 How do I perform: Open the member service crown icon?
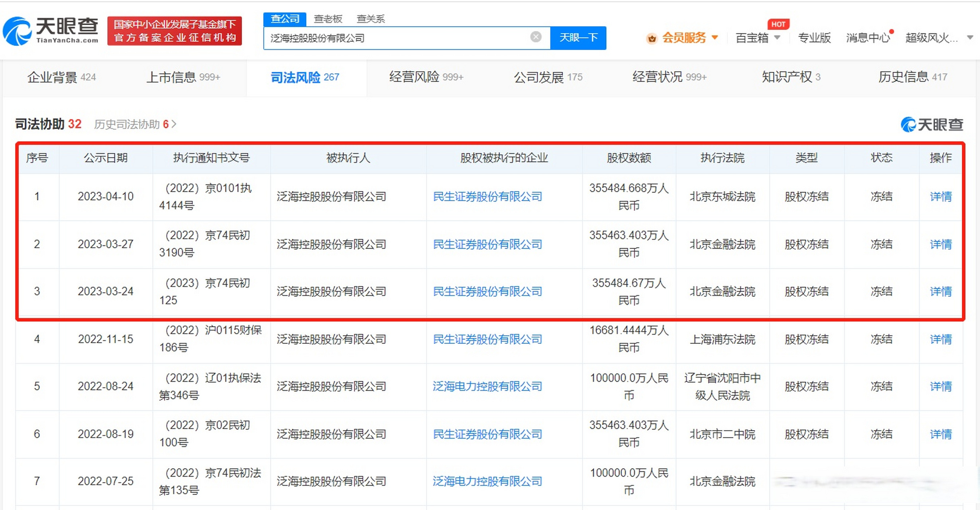tap(652, 38)
